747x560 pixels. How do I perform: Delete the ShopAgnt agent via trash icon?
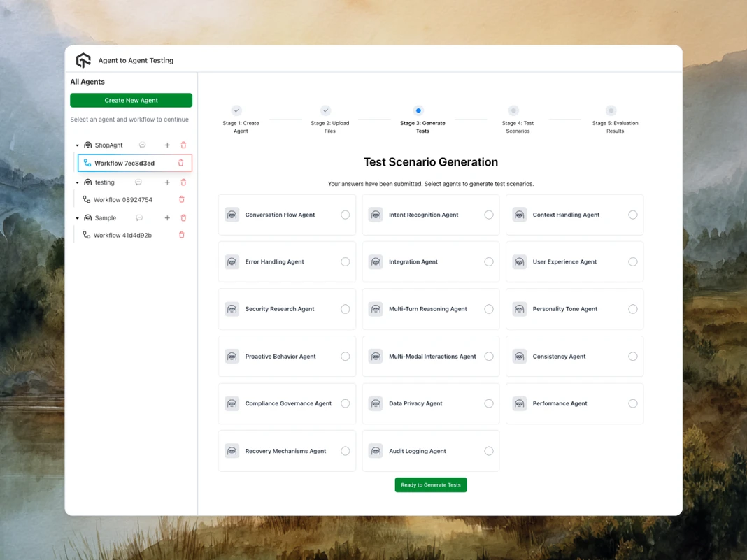183,145
